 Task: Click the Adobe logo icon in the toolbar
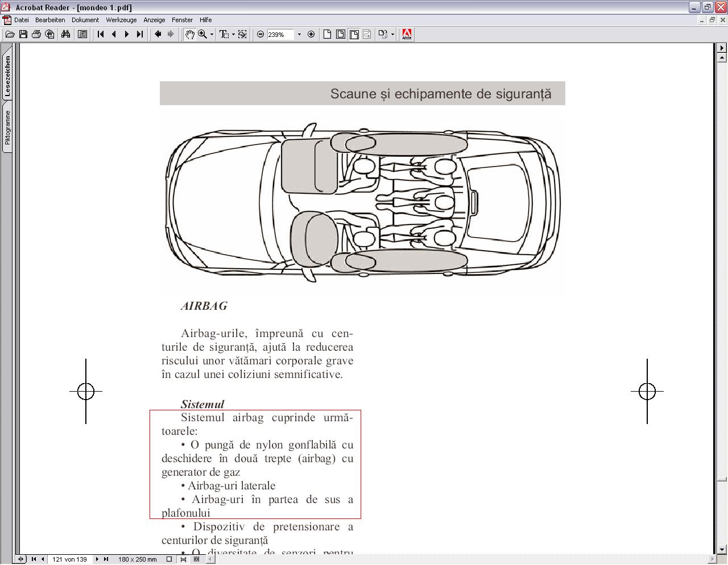pyautogui.click(x=407, y=35)
